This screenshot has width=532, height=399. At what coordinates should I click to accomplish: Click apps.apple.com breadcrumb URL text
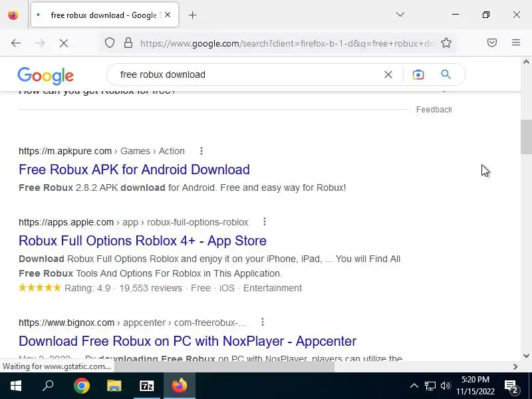pos(134,222)
